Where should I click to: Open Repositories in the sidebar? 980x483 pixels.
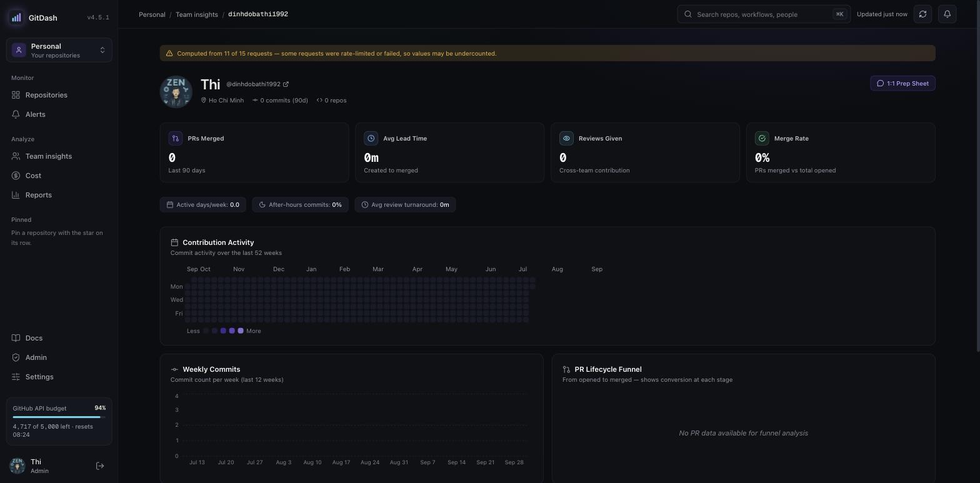point(59,95)
